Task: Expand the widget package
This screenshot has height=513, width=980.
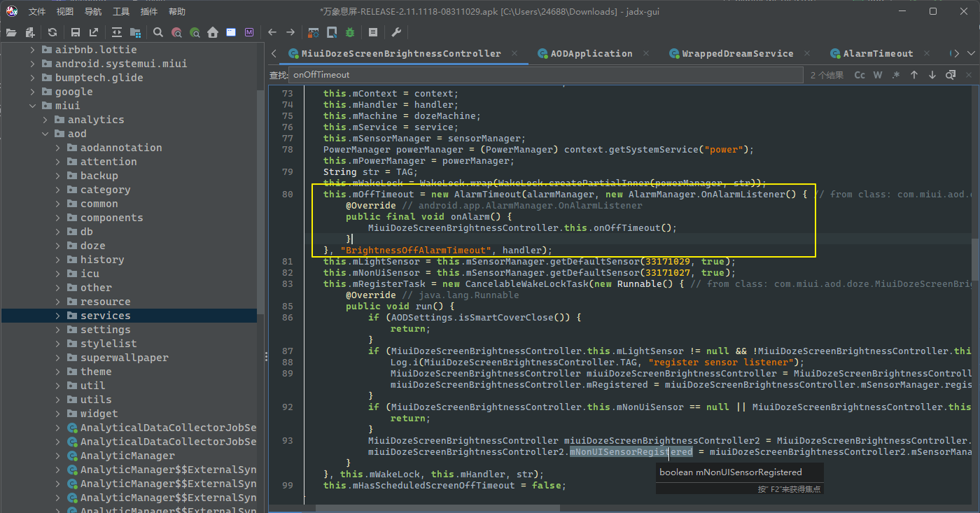Action: pos(57,414)
